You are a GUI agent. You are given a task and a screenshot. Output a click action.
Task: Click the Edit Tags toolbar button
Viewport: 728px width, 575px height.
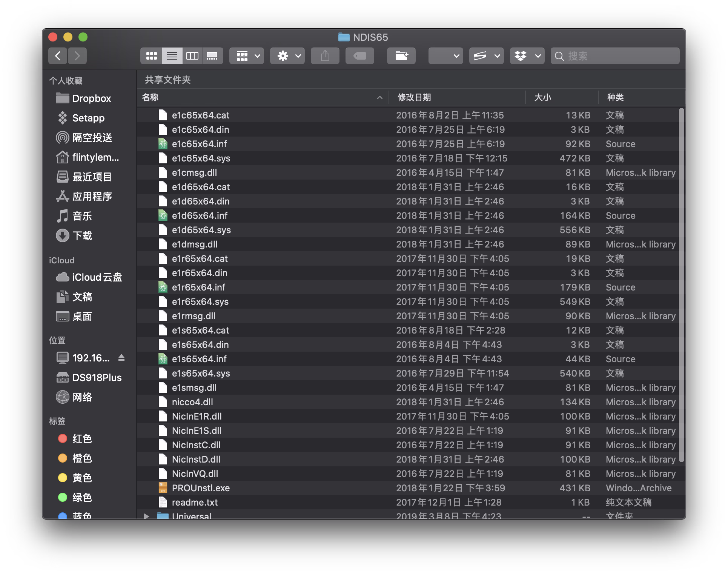(x=359, y=56)
